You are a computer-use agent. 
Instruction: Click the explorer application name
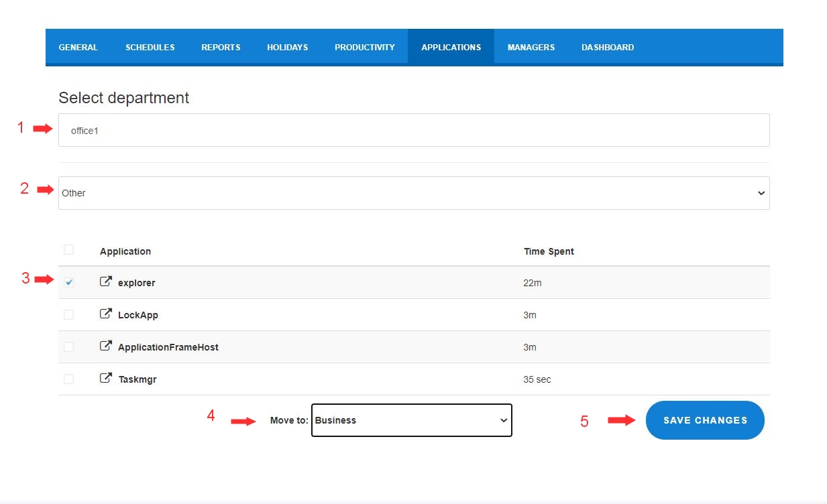[137, 283]
